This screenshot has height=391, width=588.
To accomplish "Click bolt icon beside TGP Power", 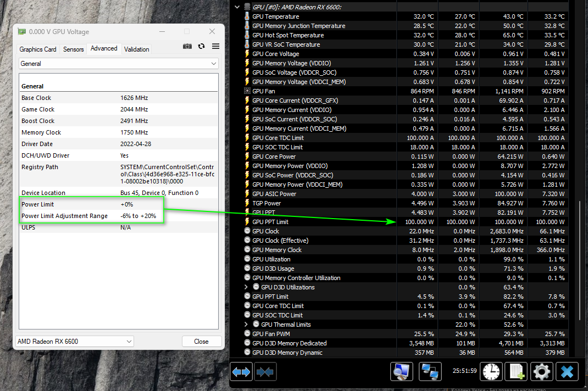I will [x=247, y=203].
